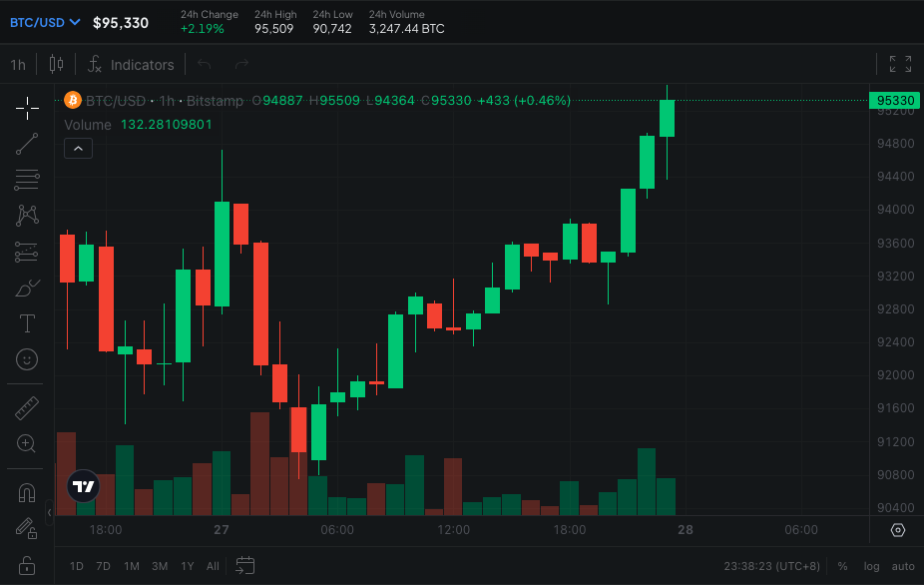This screenshot has height=585, width=924.
Task: Select the trend line drawing tool
Action: coord(27,144)
